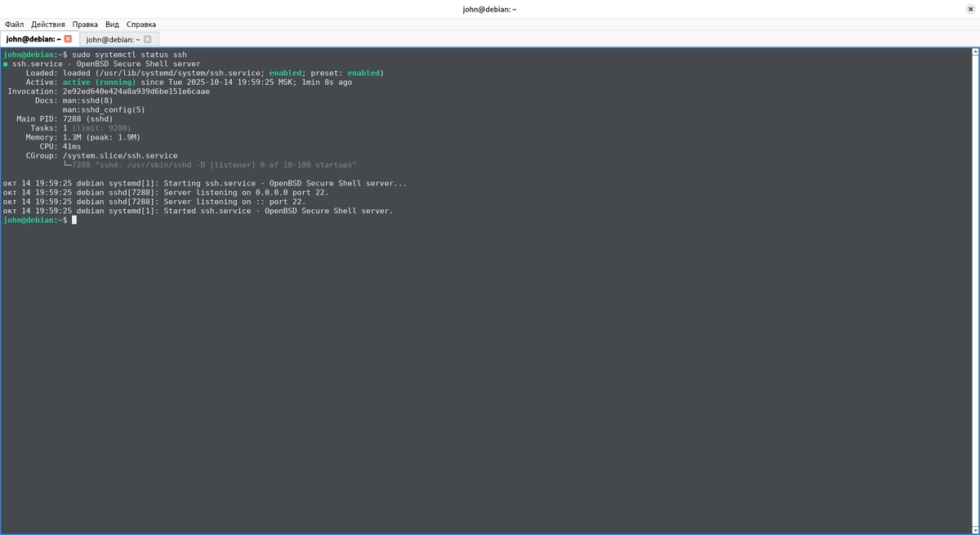
Task: Open the Правка menu
Action: [85, 25]
